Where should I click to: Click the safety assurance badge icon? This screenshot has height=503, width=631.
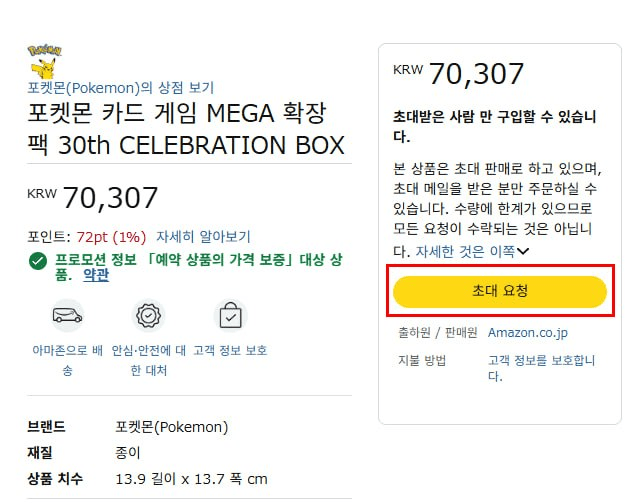tap(148, 315)
